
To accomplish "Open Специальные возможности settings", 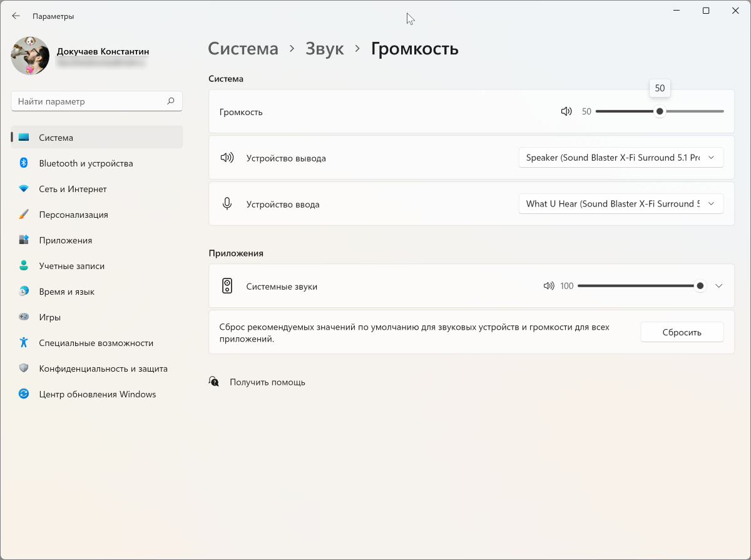I will (96, 343).
